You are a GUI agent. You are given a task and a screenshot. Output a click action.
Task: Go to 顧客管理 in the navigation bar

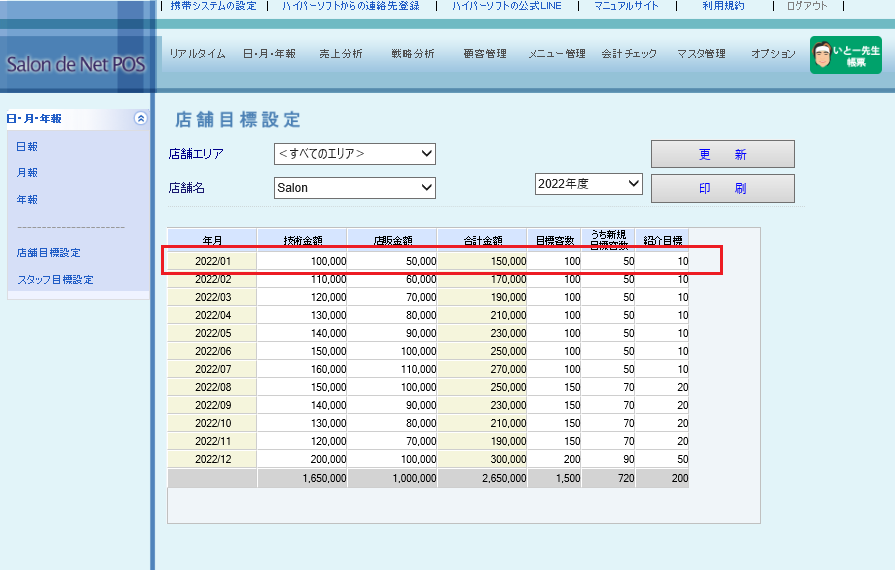click(x=485, y=54)
